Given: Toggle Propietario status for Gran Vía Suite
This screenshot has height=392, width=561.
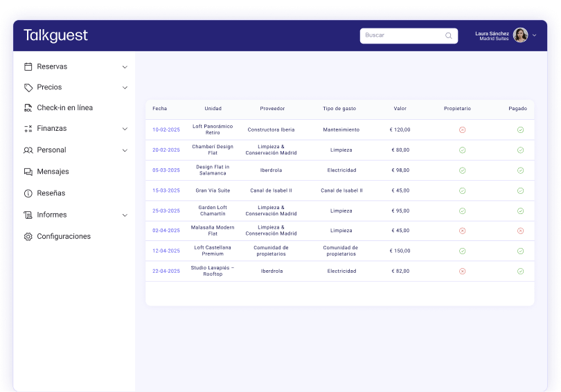Looking at the screenshot, I should (x=462, y=190).
